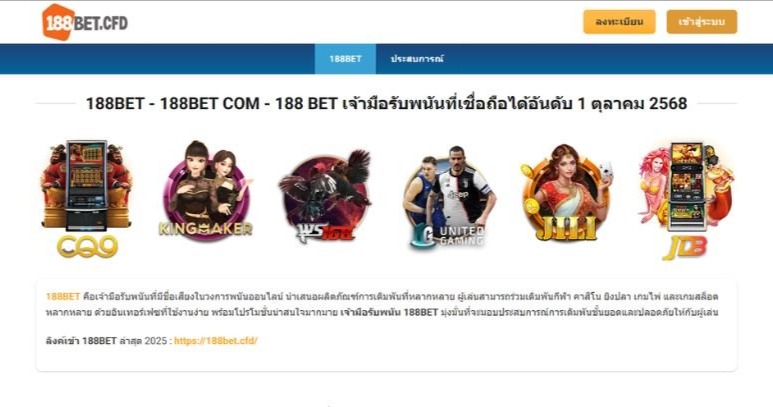This screenshot has width=773, height=407.
Task: Follow the https://188bet.cfd/ link
Action: pos(215,340)
